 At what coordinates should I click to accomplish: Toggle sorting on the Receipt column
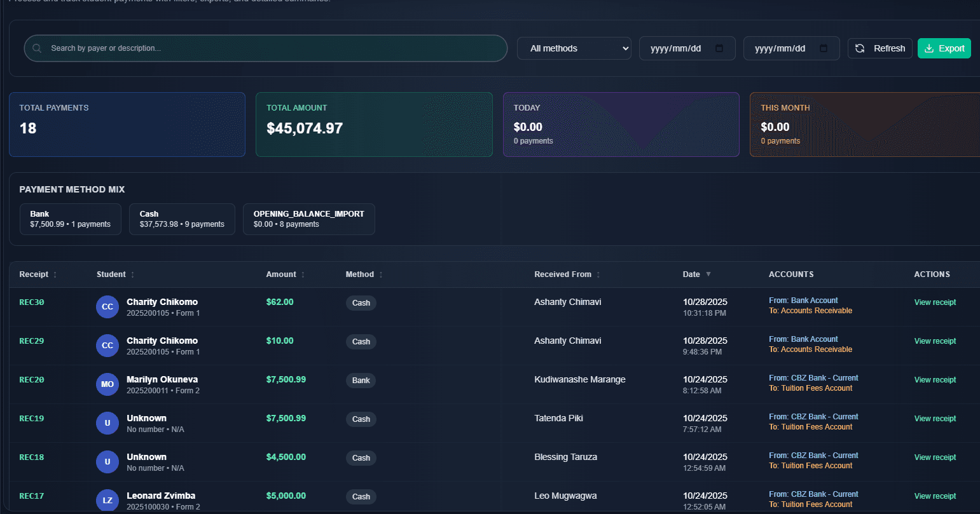click(x=53, y=274)
